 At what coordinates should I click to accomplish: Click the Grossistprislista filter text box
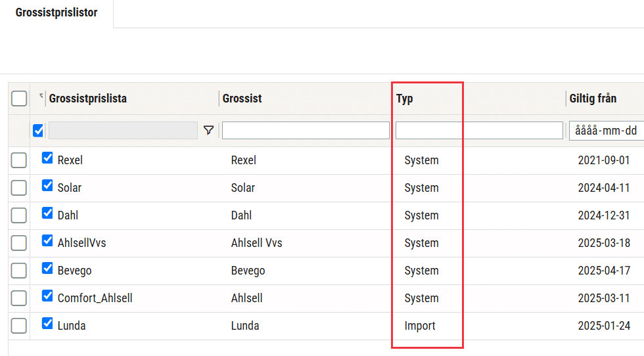click(123, 131)
